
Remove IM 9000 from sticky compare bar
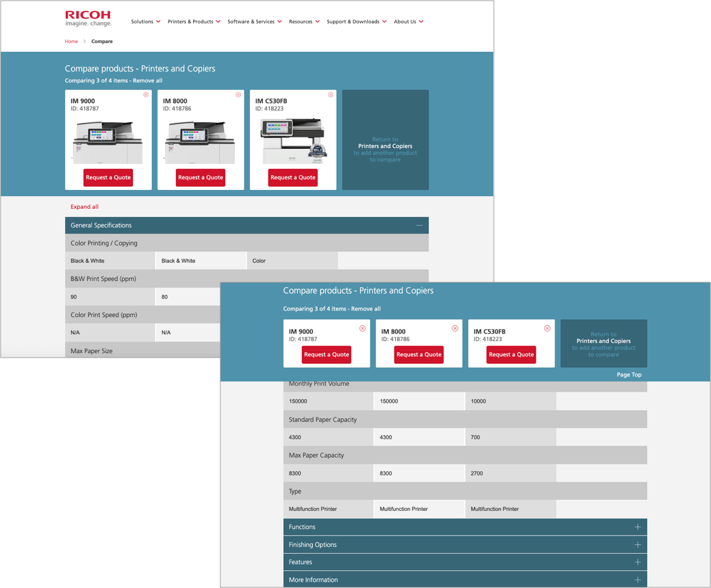click(363, 328)
